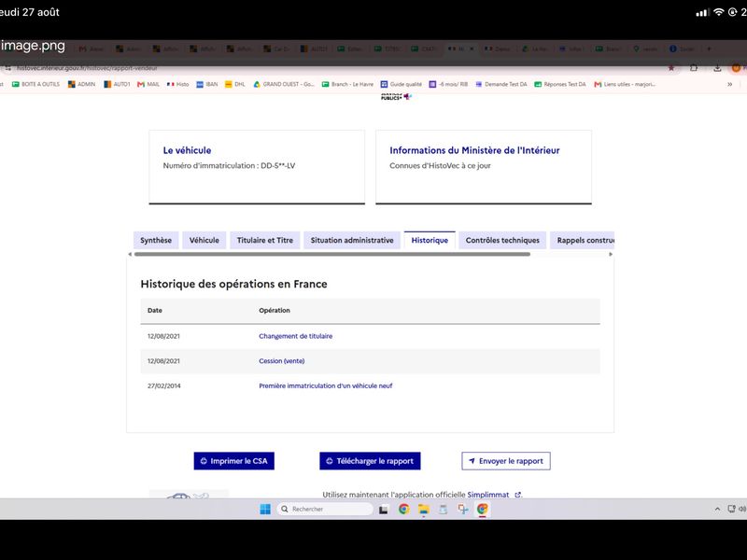747x560 pixels.
Task: Open the first Chrome taskbar icon
Action: point(404,509)
